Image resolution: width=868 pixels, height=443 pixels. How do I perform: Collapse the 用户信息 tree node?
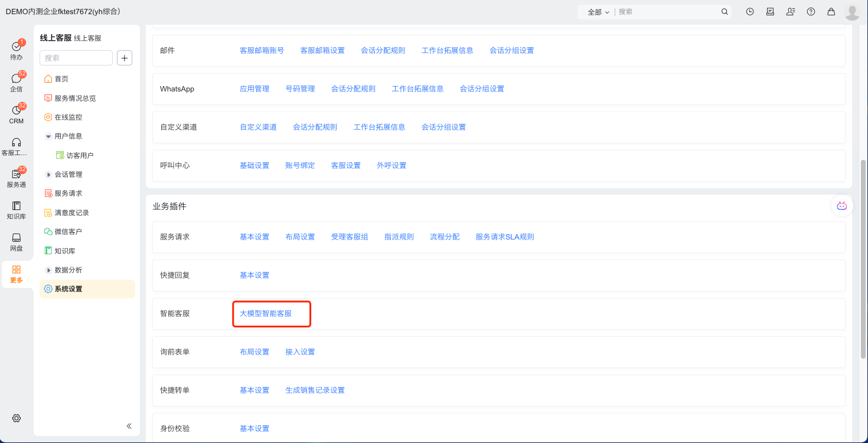pyautogui.click(x=48, y=136)
